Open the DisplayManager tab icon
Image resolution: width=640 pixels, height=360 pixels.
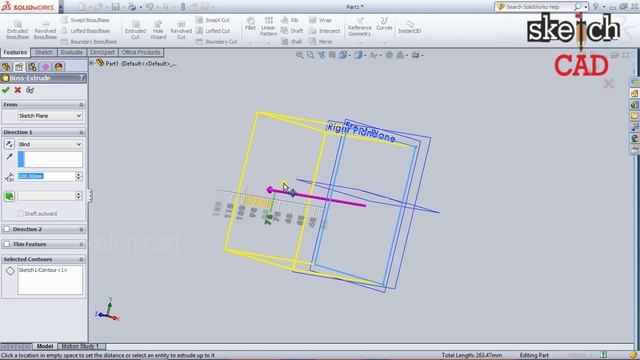(58, 67)
